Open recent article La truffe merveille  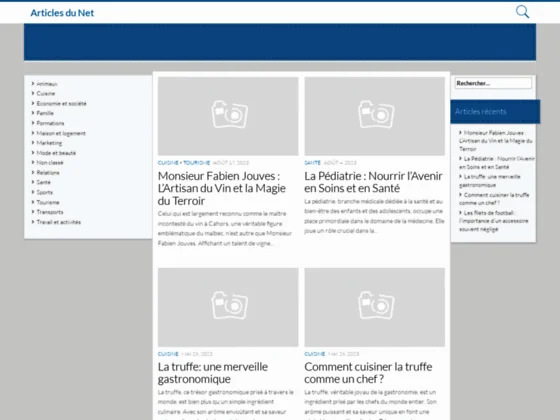point(490,181)
